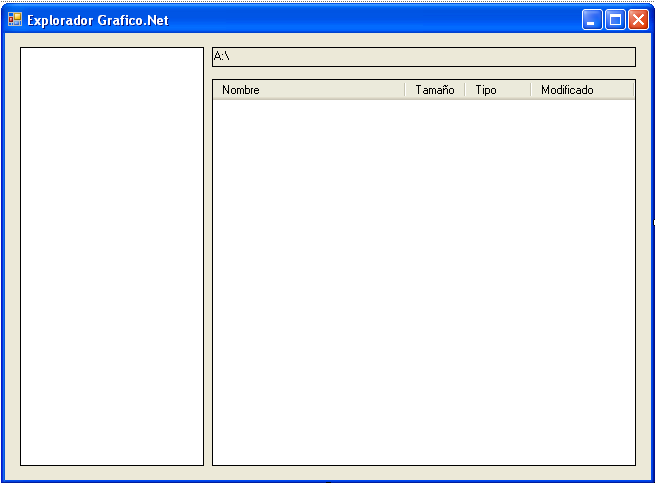Image resolution: width=655 pixels, height=483 pixels.
Task: Click the beige strip between path field and list
Action: point(424,73)
